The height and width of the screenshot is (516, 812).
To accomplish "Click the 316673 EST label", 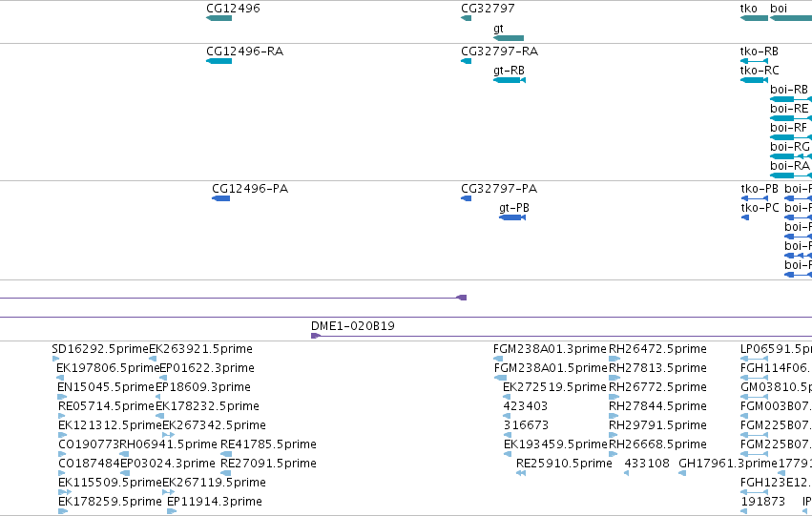I will pos(525,425).
